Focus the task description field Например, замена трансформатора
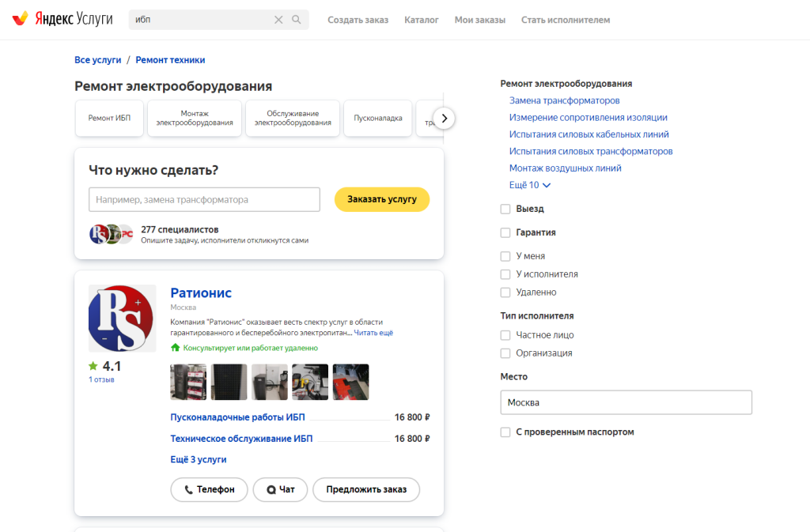This screenshot has height=532, width=810. 205,200
